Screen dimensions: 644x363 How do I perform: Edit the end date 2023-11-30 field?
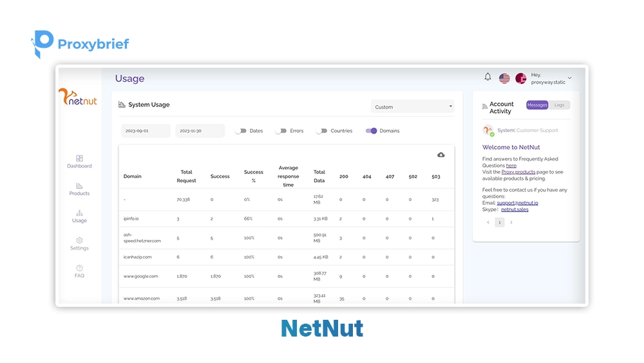(200, 131)
